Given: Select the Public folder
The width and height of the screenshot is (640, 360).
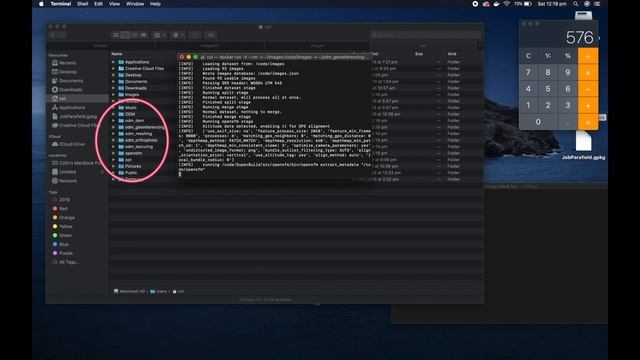Looking at the screenshot, I should click(128, 173).
